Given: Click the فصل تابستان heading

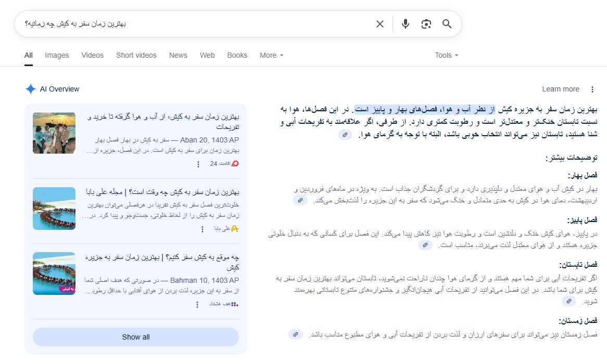Looking at the screenshot, I should coord(578,265).
